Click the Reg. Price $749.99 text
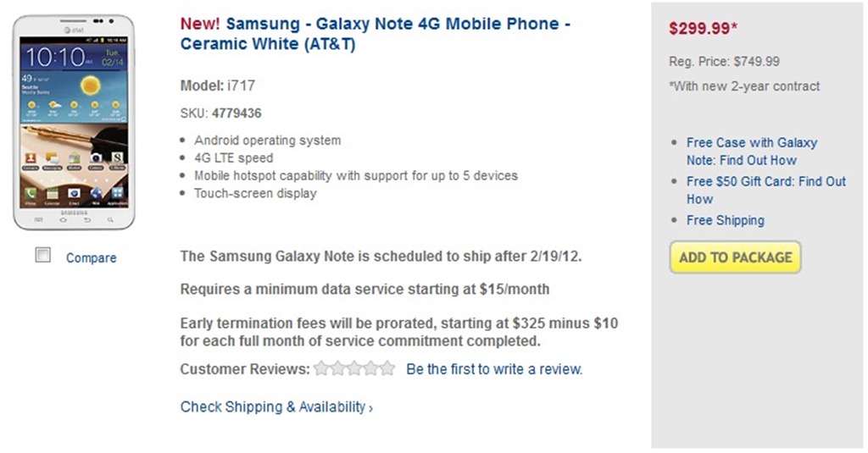This screenshot has height=453, width=868. pyautogui.click(x=724, y=61)
